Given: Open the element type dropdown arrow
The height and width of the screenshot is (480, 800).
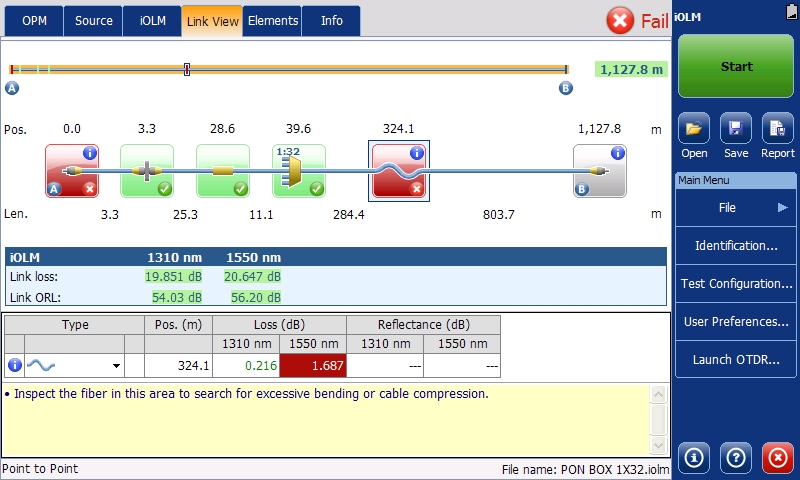Looking at the screenshot, I should (116, 367).
